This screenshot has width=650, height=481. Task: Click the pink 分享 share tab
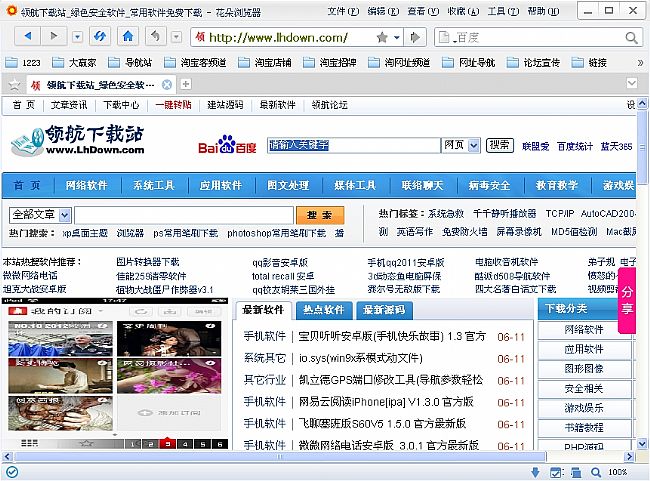(627, 301)
